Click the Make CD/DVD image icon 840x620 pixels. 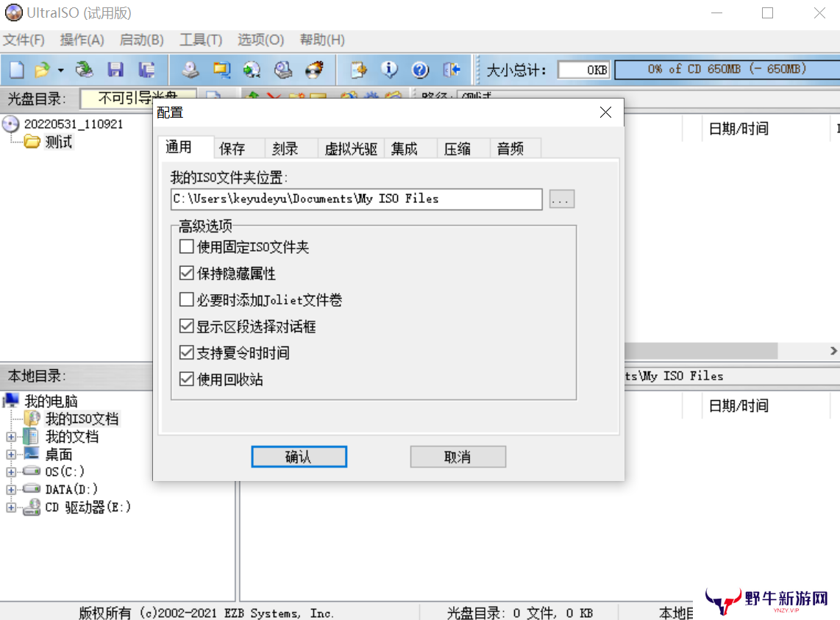[190, 70]
